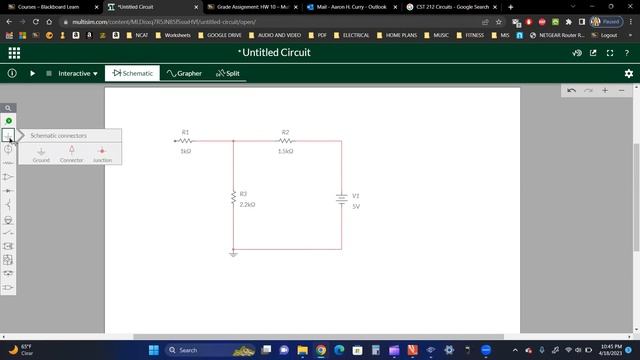The height and width of the screenshot is (360, 640).
Task: Select the ground symbol on the schematic
Action: (x=233, y=253)
